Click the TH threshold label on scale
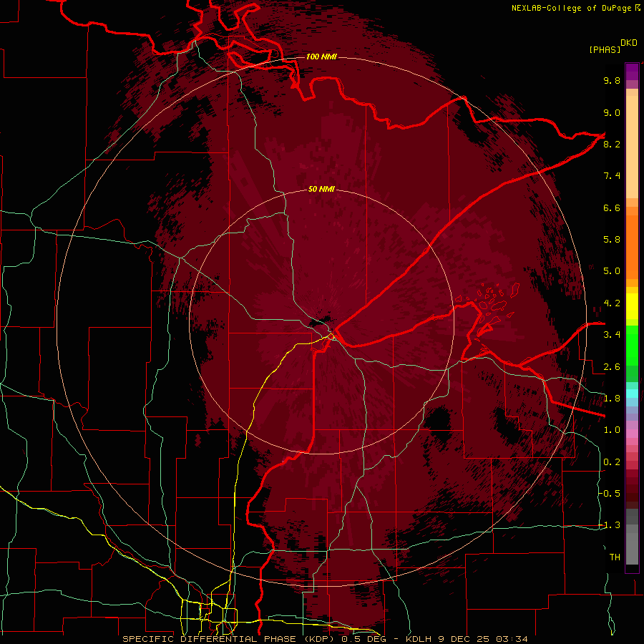644x644 pixels. 615,557
